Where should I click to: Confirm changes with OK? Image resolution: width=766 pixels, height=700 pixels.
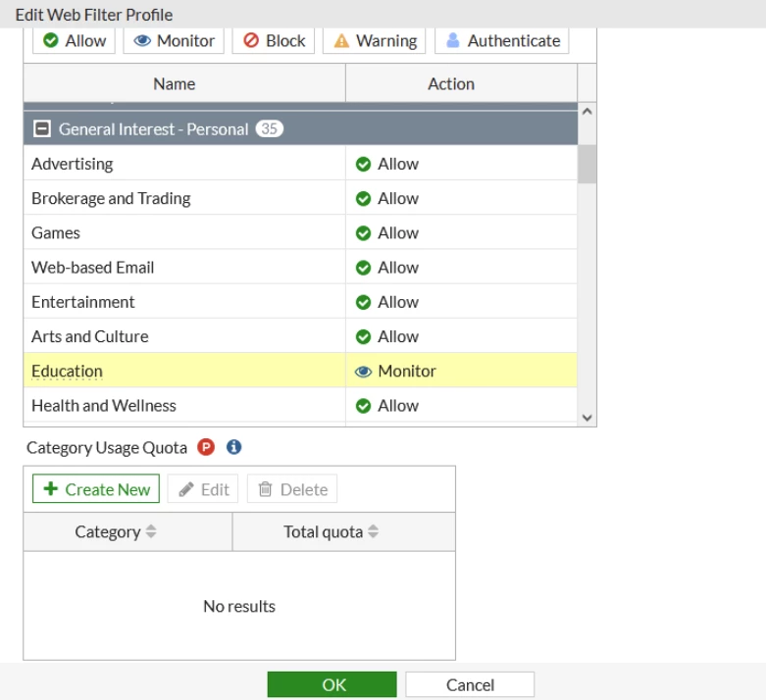[332, 684]
